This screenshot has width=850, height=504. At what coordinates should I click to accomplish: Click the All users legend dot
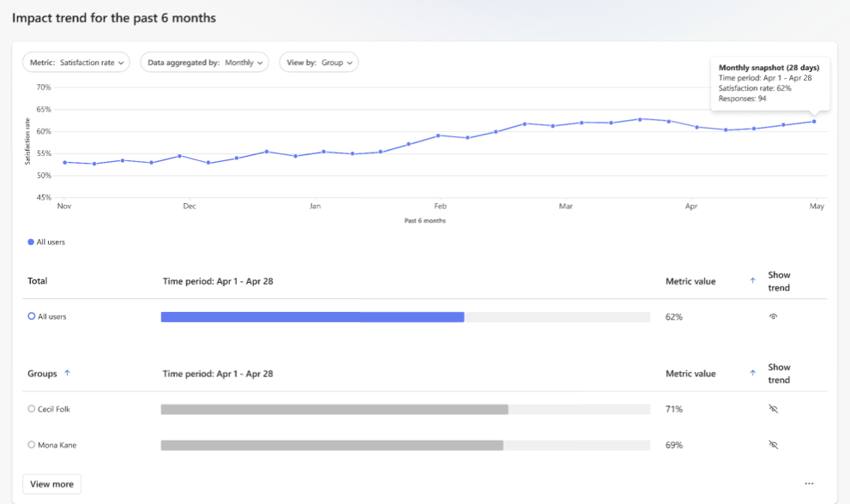32,243
